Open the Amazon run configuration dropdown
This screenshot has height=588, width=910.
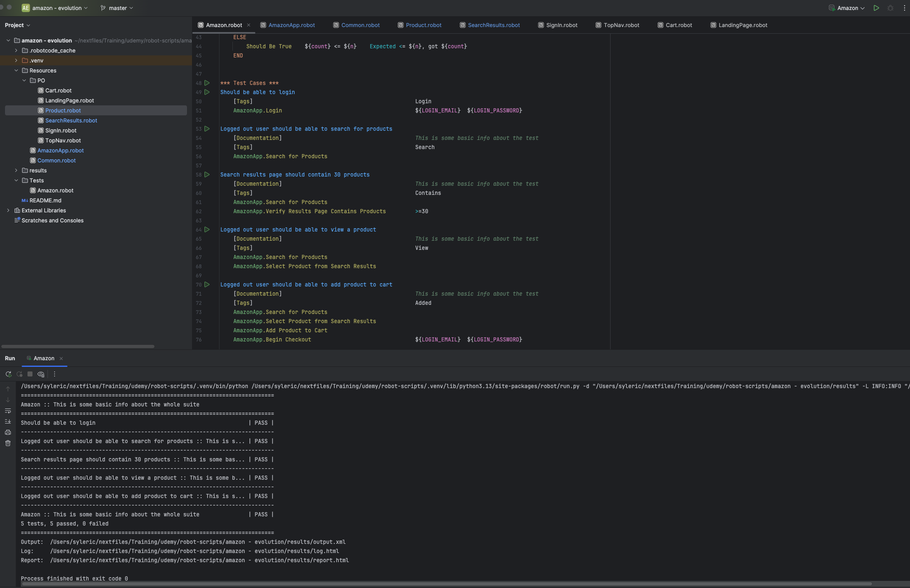[x=846, y=8]
